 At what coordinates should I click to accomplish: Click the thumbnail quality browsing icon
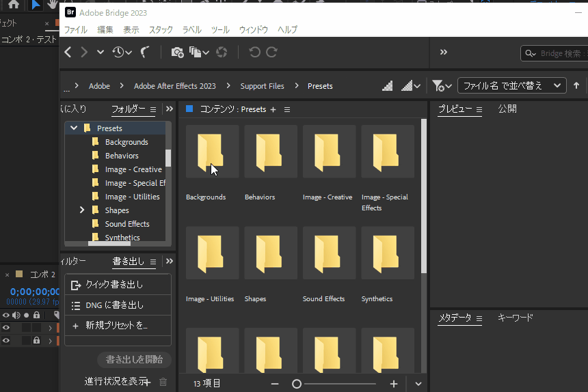point(388,86)
